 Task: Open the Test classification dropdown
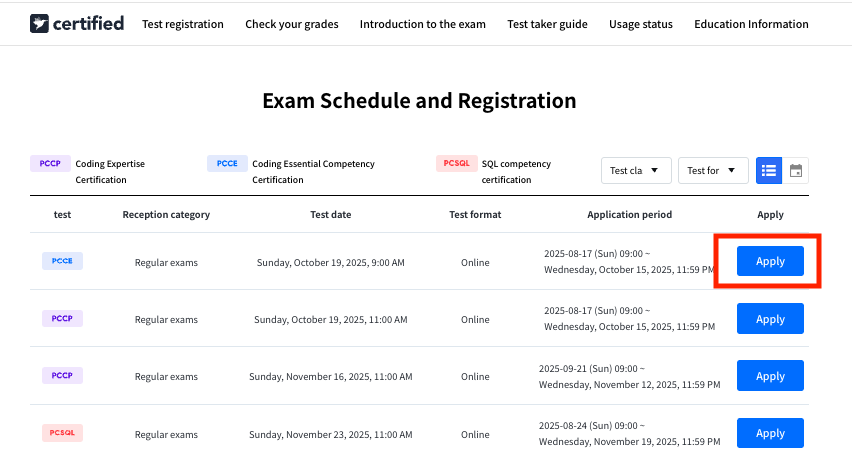635,170
